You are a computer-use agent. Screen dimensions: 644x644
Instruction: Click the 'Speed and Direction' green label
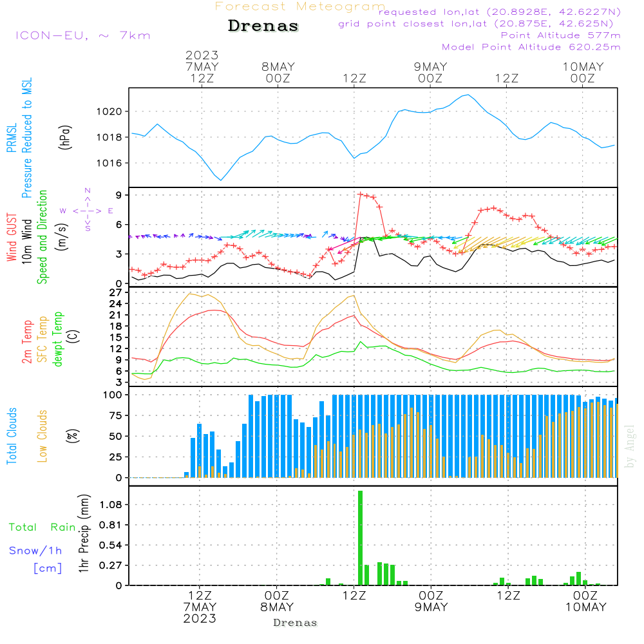[42, 237]
